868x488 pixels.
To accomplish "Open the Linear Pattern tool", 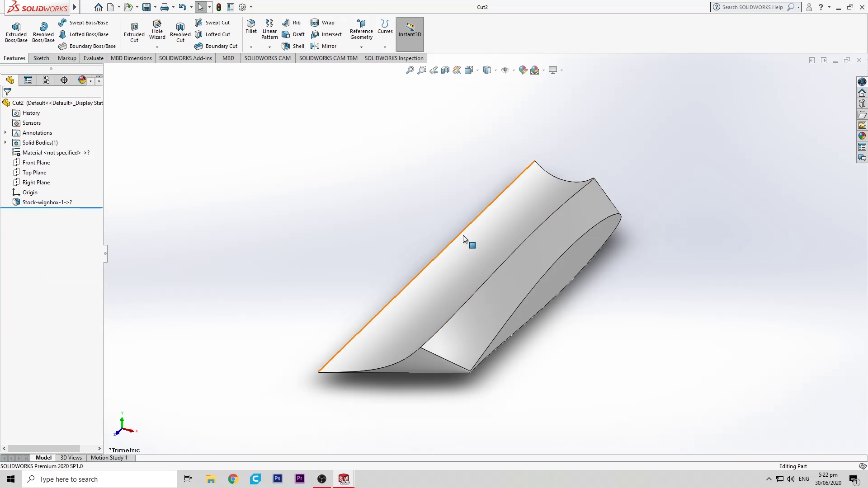I will [x=269, y=29].
